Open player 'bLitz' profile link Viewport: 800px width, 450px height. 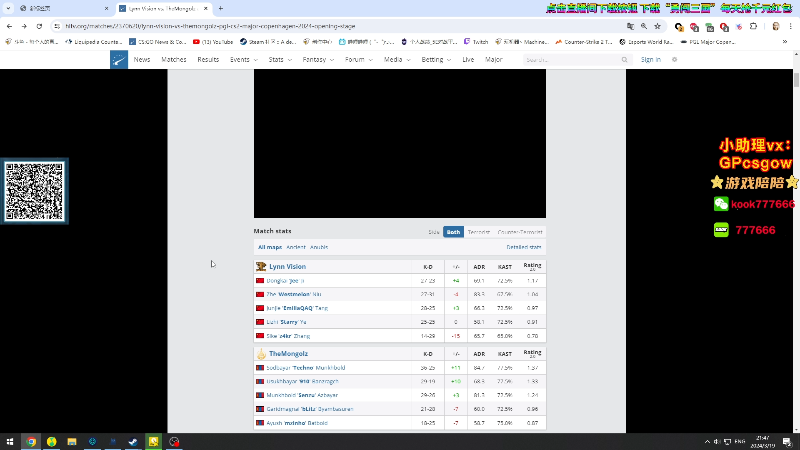(x=310, y=409)
